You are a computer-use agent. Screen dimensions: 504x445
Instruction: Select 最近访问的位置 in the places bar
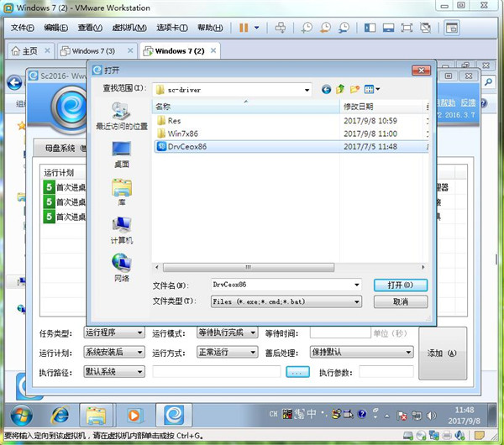click(122, 116)
